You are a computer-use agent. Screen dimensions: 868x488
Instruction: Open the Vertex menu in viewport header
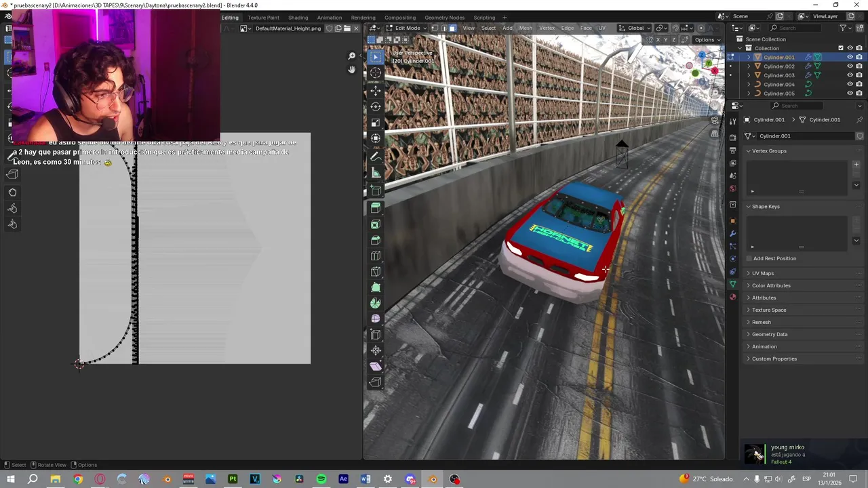547,28
